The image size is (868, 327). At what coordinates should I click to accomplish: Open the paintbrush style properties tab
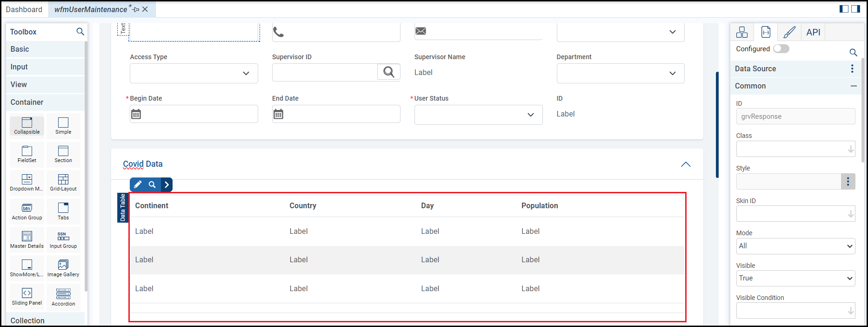pos(789,32)
